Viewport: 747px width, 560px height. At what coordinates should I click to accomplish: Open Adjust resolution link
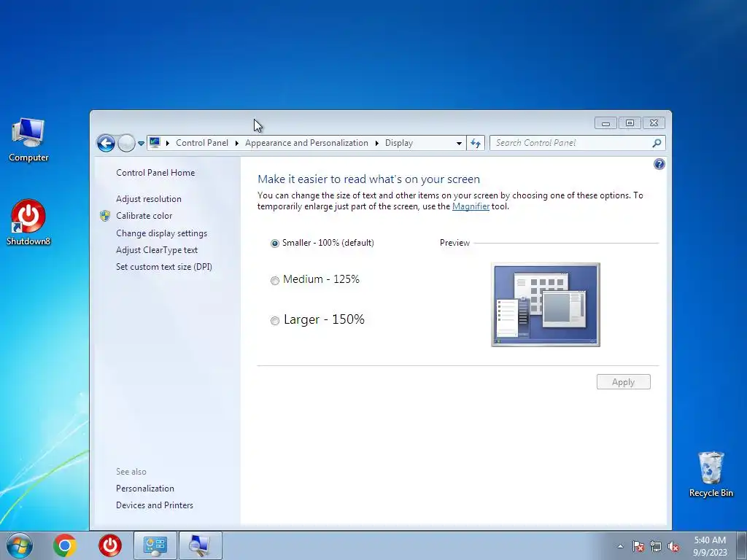coord(149,199)
